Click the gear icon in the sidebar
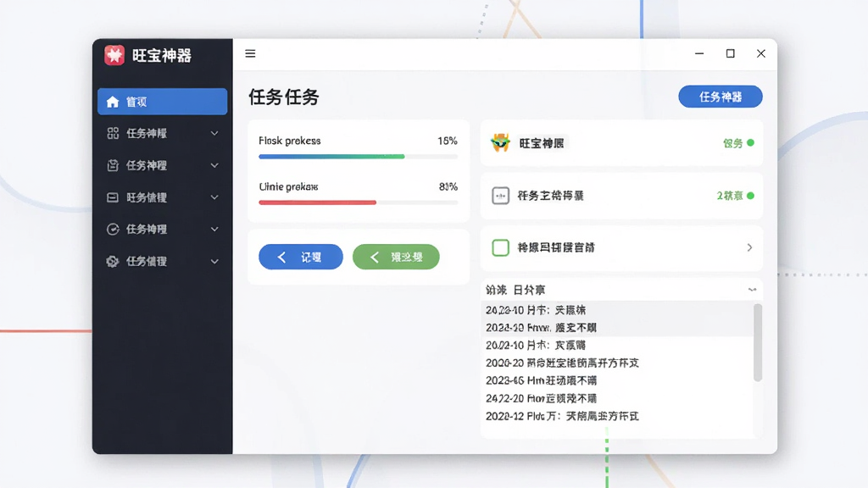Screen dimensions: 868x488 click(x=113, y=261)
